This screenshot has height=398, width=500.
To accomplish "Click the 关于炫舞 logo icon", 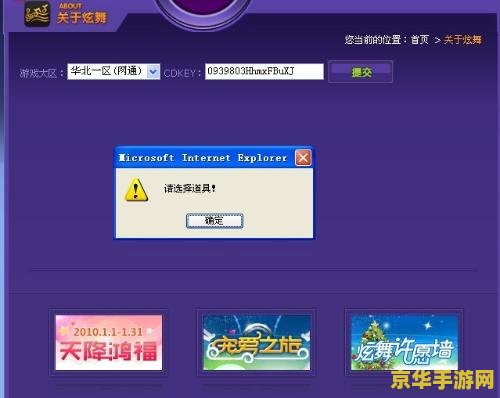I will pos(37,14).
